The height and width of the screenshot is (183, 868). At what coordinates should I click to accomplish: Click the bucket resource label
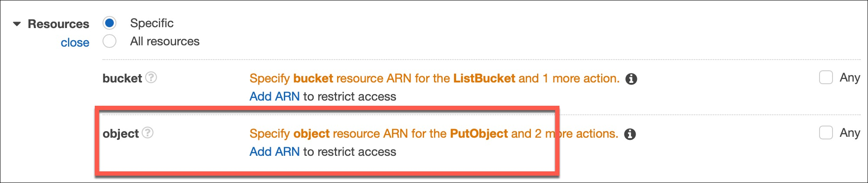(122, 78)
